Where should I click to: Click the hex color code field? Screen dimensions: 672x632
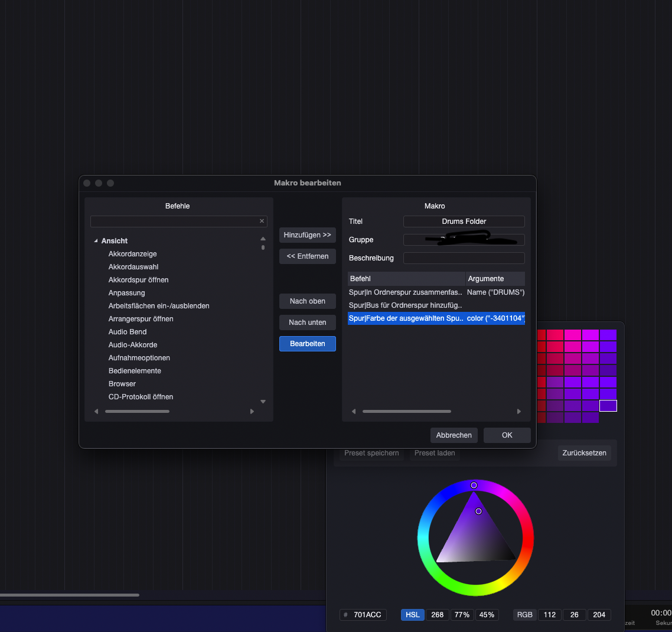click(367, 615)
